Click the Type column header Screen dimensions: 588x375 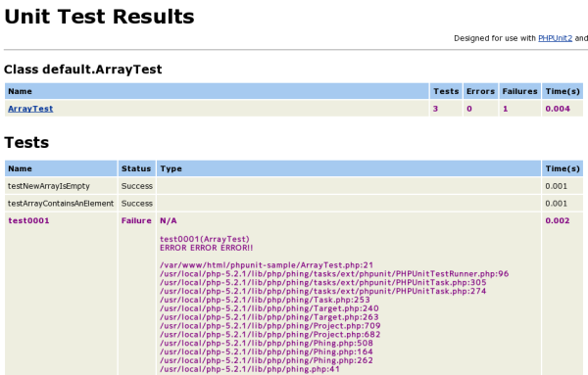pos(349,168)
